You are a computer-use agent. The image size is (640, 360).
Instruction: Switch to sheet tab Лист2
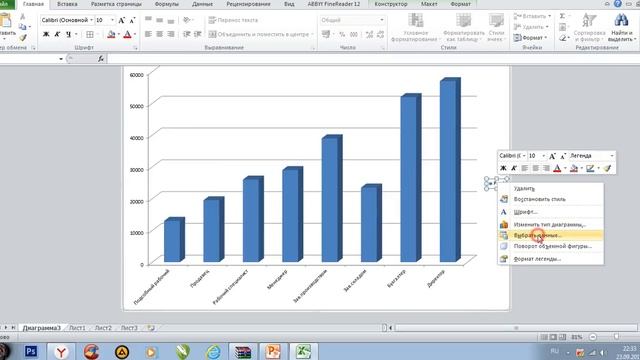pos(103,328)
